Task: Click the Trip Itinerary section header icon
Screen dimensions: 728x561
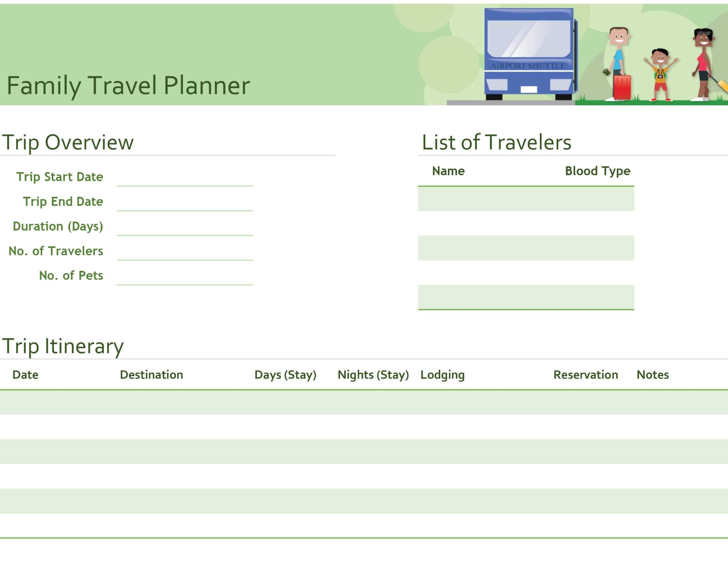Action: point(63,346)
